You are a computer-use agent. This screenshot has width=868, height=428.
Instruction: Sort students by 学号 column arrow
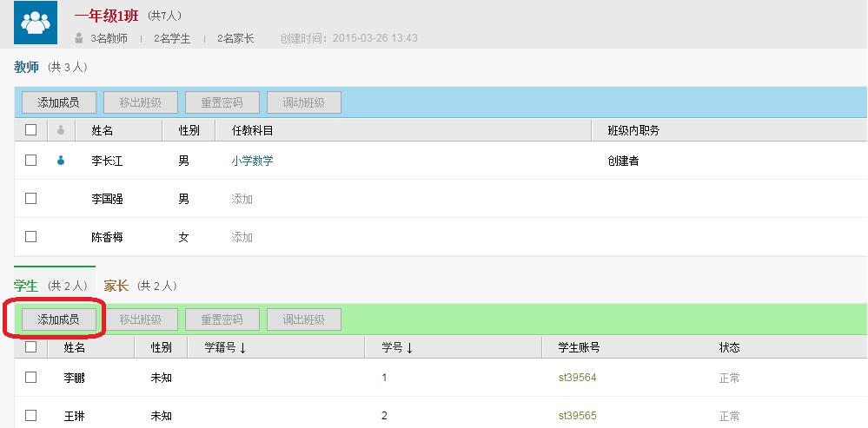tap(409, 348)
